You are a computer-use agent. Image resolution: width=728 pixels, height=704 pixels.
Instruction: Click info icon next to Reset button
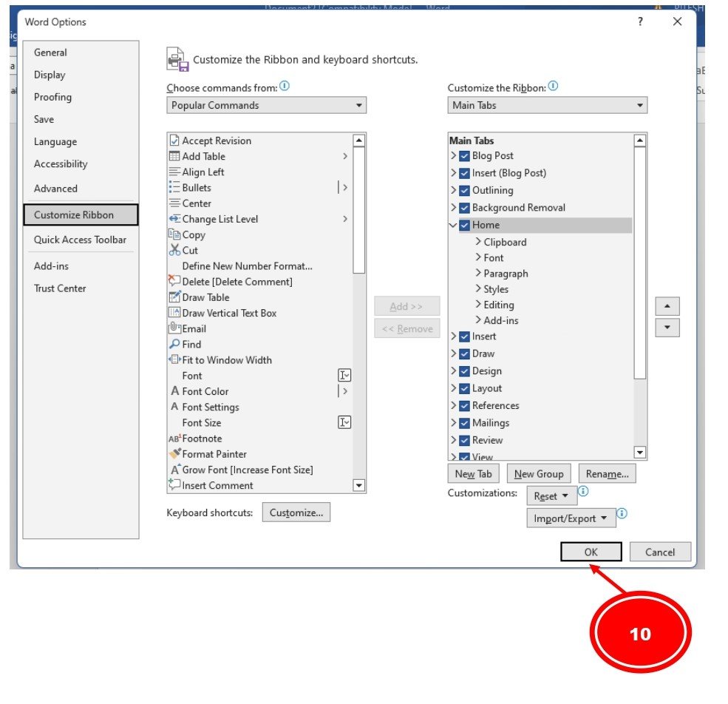583,491
